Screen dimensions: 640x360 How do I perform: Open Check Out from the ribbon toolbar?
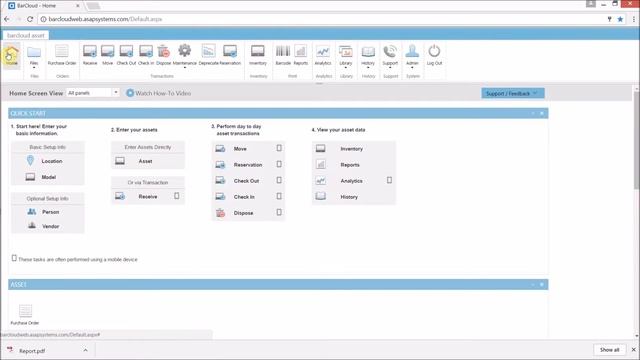(x=126, y=56)
